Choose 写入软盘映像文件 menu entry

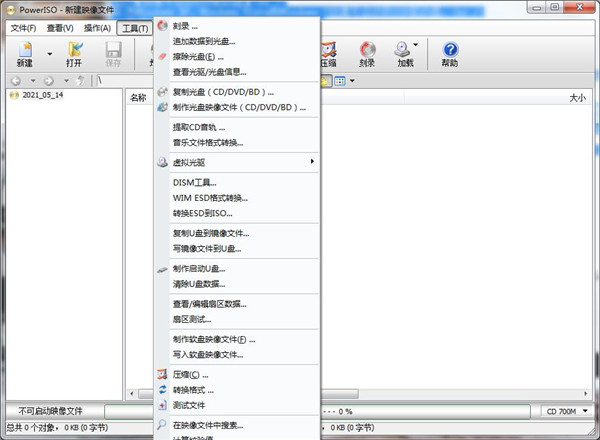click(237, 354)
